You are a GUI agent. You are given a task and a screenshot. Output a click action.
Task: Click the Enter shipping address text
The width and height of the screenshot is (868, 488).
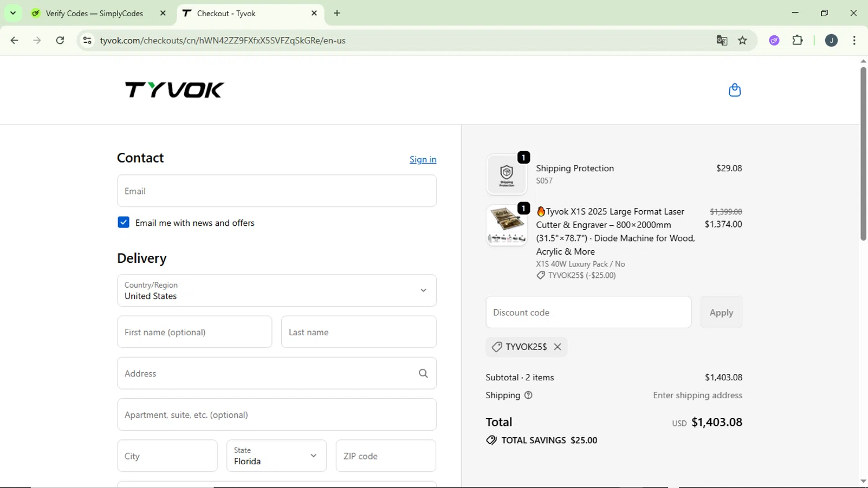[697, 395]
